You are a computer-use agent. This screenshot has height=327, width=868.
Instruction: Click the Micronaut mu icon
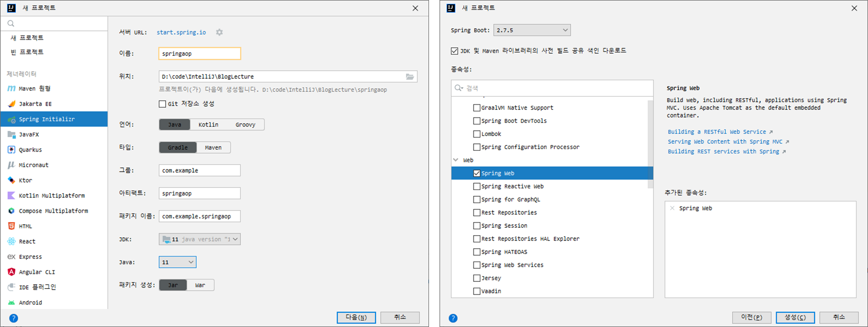click(12, 165)
